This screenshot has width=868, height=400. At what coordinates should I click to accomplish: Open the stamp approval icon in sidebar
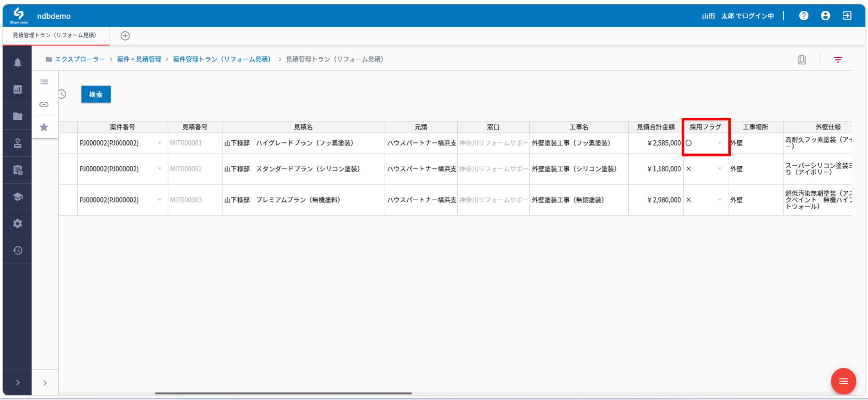(17, 143)
